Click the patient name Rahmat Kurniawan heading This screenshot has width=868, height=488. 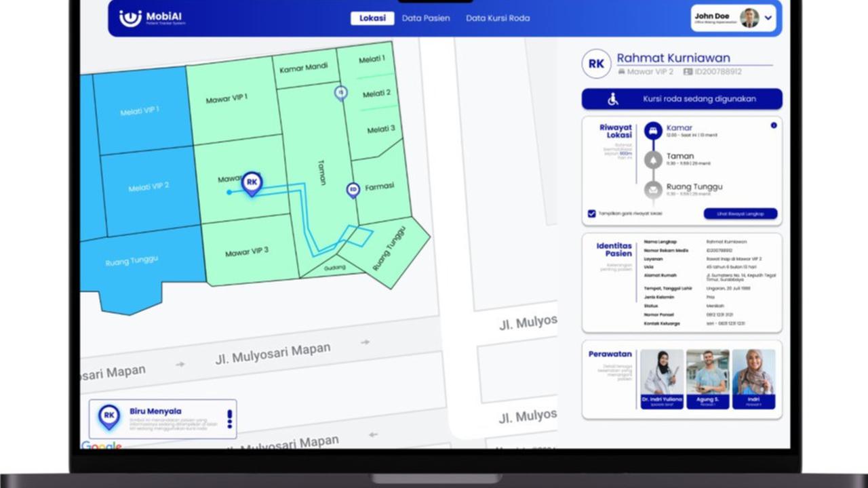[x=673, y=58]
